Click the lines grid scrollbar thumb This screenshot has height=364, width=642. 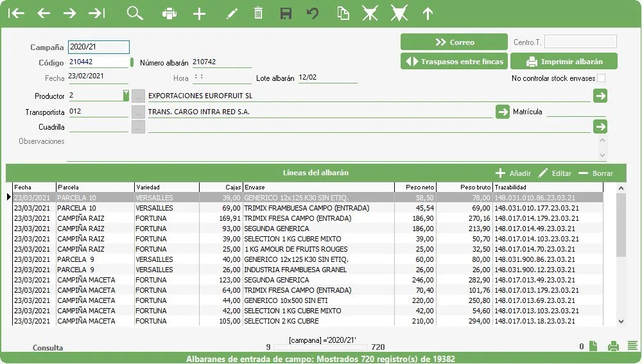point(621,225)
